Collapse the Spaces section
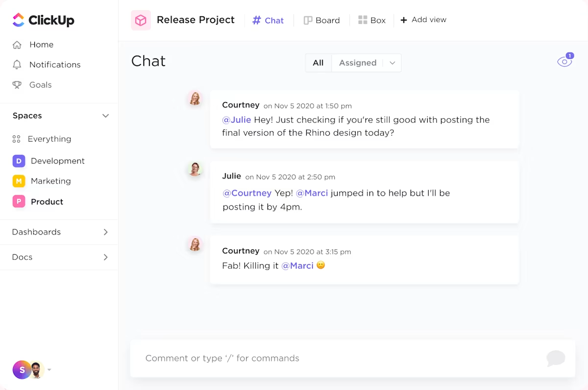The width and height of the screenshot is (588, 390). (105, 116)
